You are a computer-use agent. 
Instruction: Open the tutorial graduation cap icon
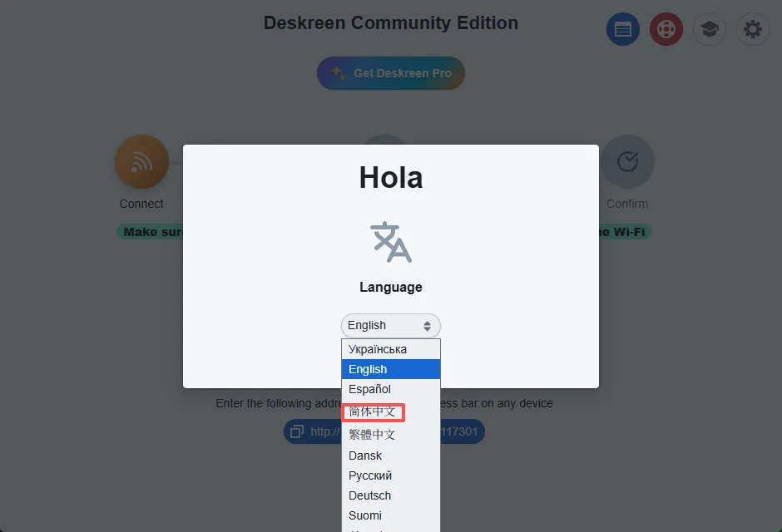[709, 29]
